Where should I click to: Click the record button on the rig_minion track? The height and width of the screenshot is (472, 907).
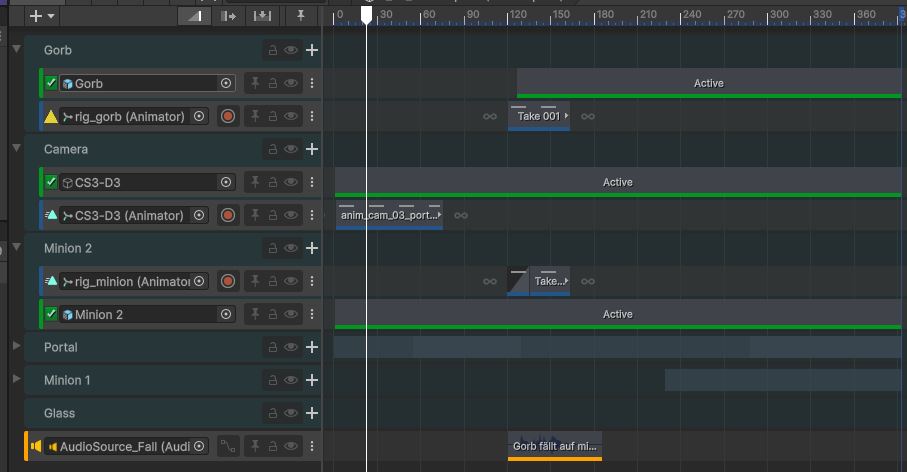coord(228,281)
